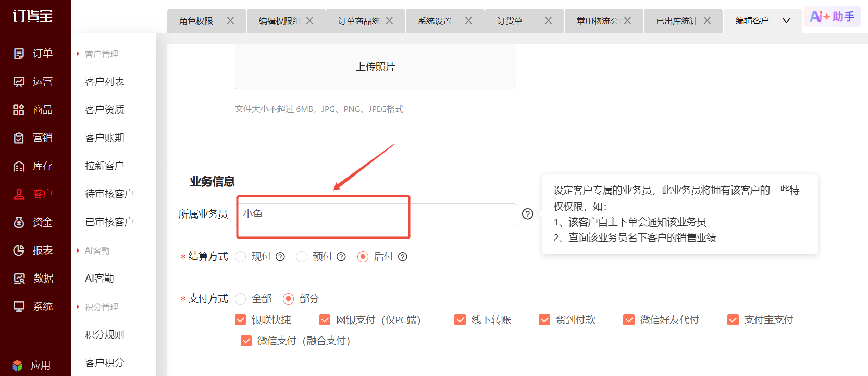Open the 报表 pie chart icon
Screen dimensions: 868x376
(x=19, y=250)
